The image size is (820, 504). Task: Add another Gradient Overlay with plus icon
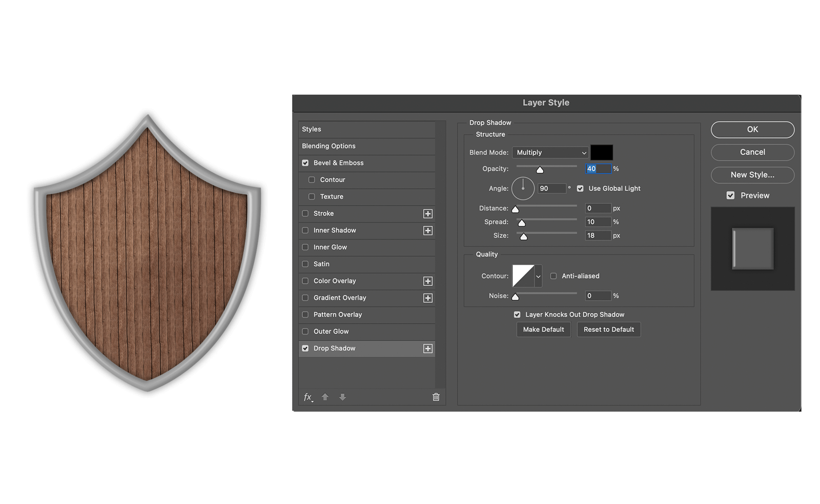click(x=428, y=298)
